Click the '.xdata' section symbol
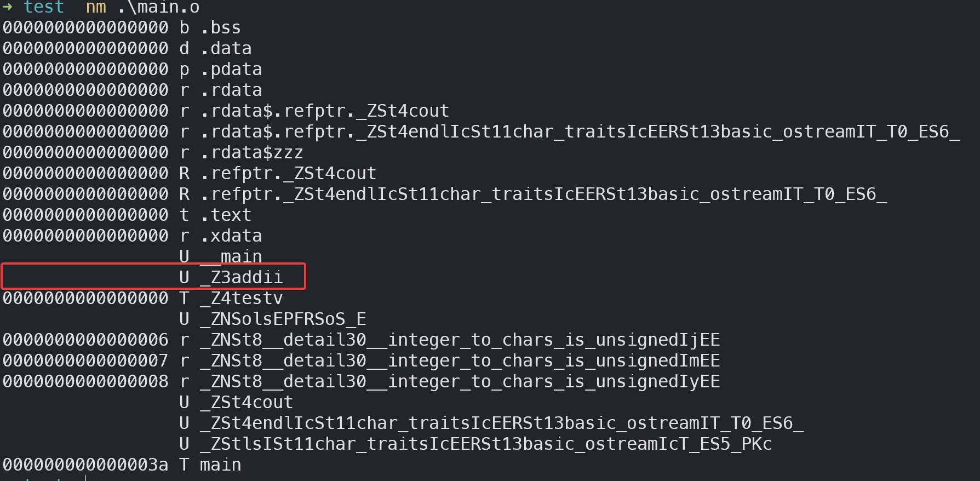980x481 pixels. click(x=231, y=236)
